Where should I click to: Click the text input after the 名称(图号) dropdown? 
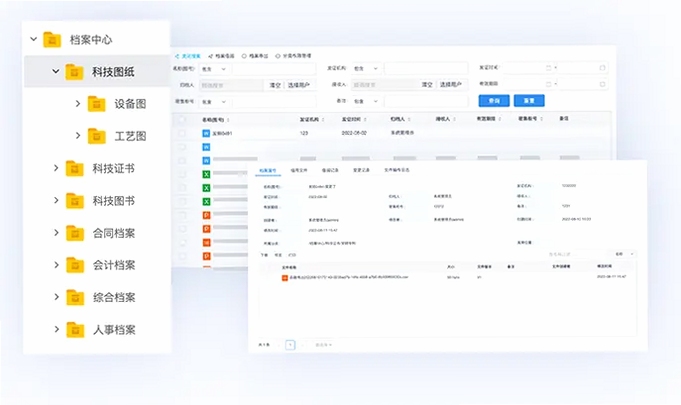click(274, 69)
